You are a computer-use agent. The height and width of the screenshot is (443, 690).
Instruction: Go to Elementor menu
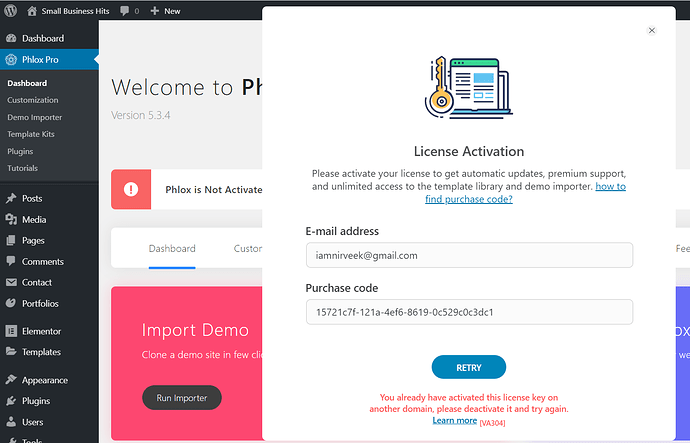coord(41,331)
